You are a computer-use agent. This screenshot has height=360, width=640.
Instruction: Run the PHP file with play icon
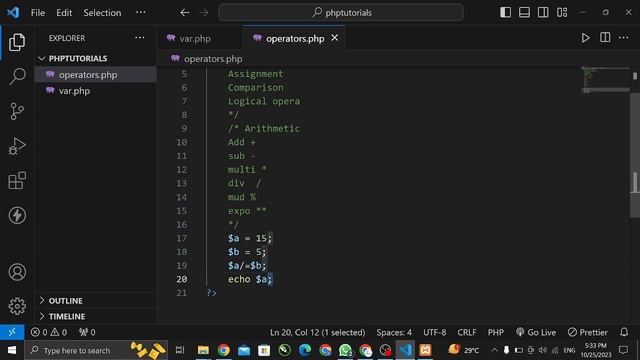pyautogui.click(x=585, y=38)
